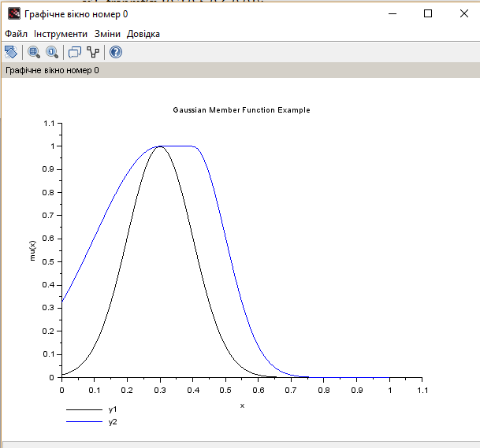Activate the Zoom area magnifier tool
The width and height of the screenshot is (480, 448).
[x=34, y=53]
